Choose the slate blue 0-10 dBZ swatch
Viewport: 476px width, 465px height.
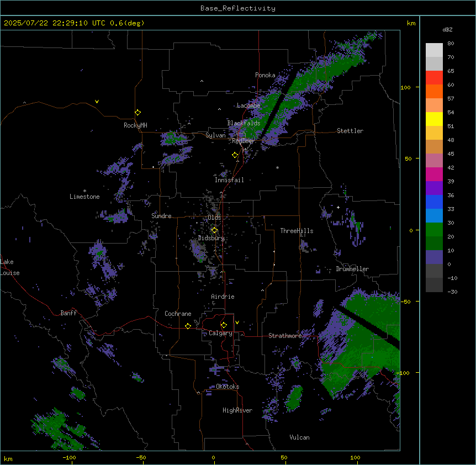coord(434,257)
